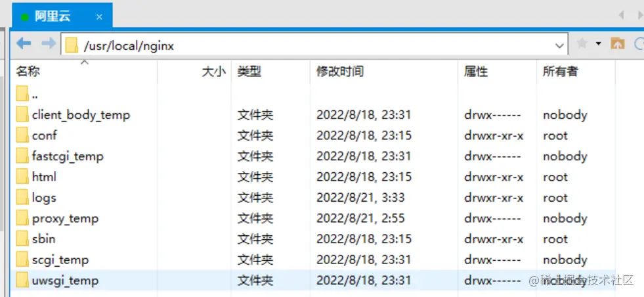Click the drwxr-xr-x attribute in the sbin row
The width and height of the screenshot is (644, 297).
[494, 239]
